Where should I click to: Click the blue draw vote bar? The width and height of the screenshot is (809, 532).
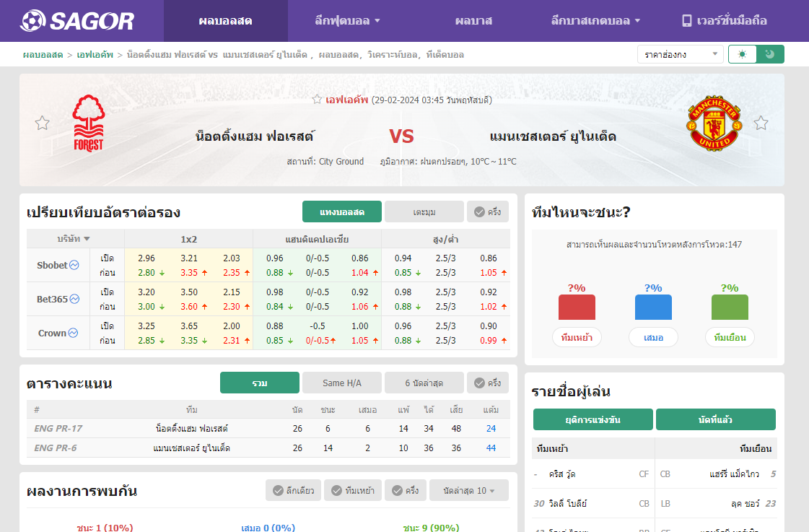tap(653, 307)
